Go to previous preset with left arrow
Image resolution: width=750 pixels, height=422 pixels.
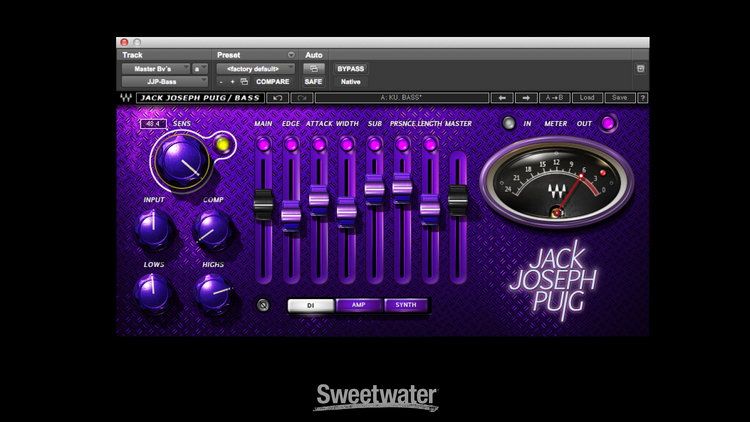point(502,98)
